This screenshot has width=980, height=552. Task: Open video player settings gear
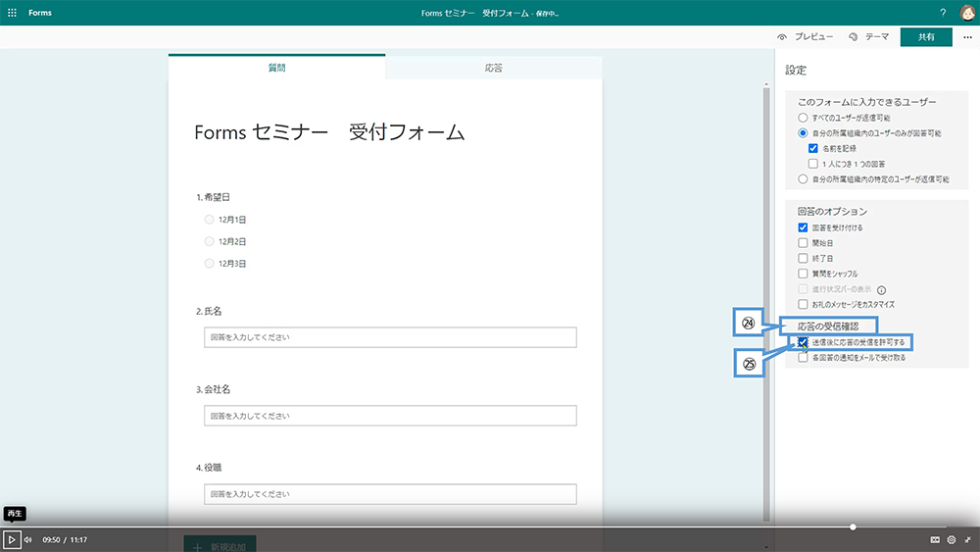952,539
